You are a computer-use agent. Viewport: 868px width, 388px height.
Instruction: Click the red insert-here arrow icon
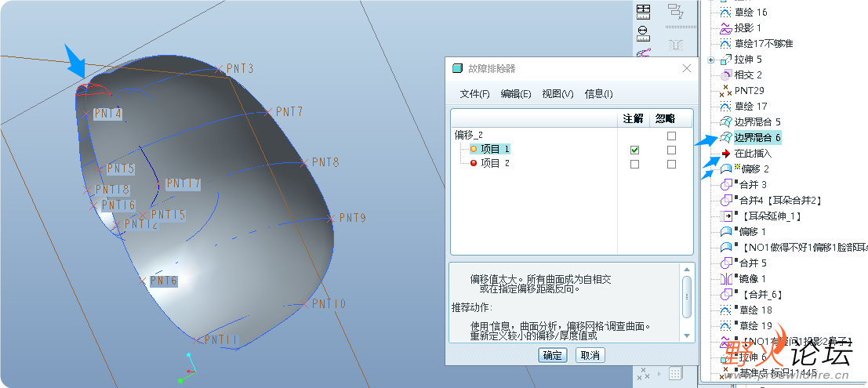click(726, 154)
